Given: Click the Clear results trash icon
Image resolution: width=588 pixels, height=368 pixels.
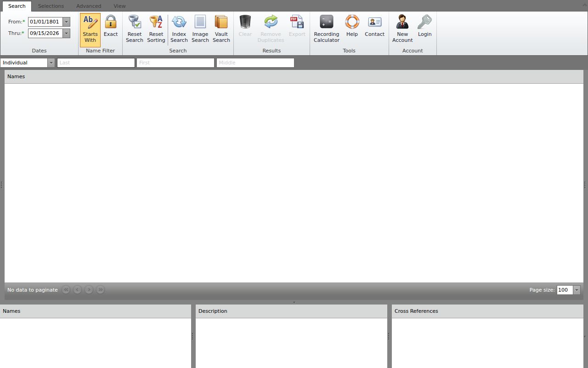Looking at the screenshot, I should 245,22.
